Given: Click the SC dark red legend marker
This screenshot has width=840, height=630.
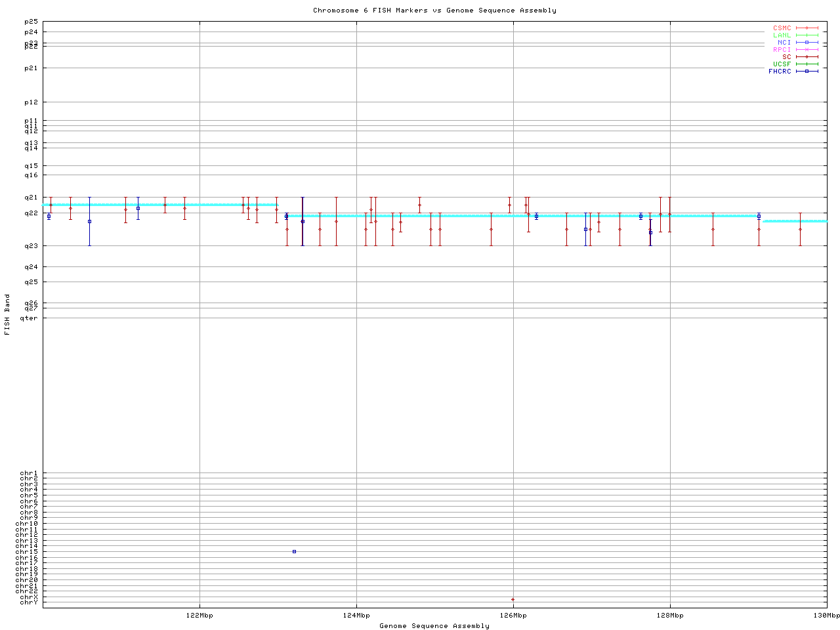Looking at the screenshot, I should [807, 57].
